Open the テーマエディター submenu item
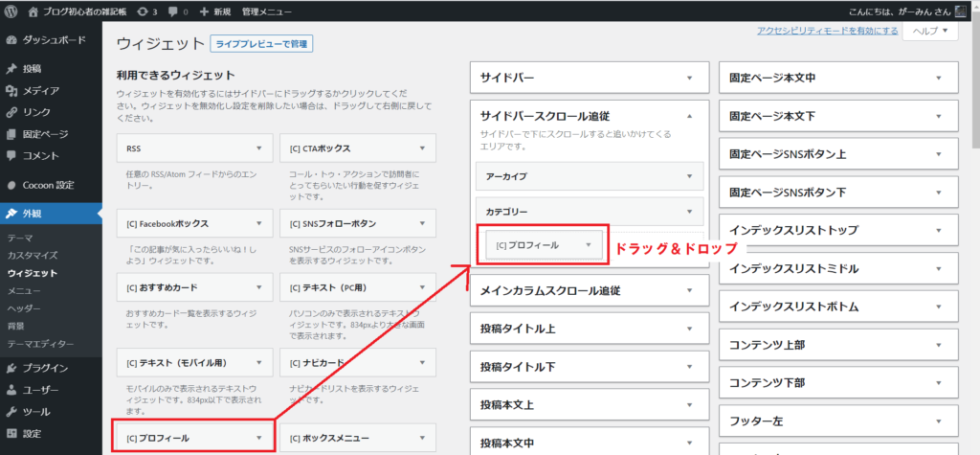 tap(40, 344)
